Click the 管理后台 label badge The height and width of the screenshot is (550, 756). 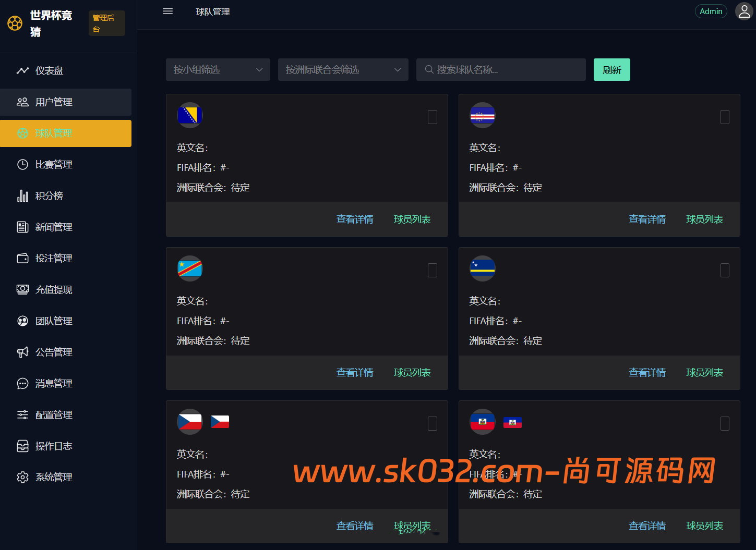click(107, 23)
